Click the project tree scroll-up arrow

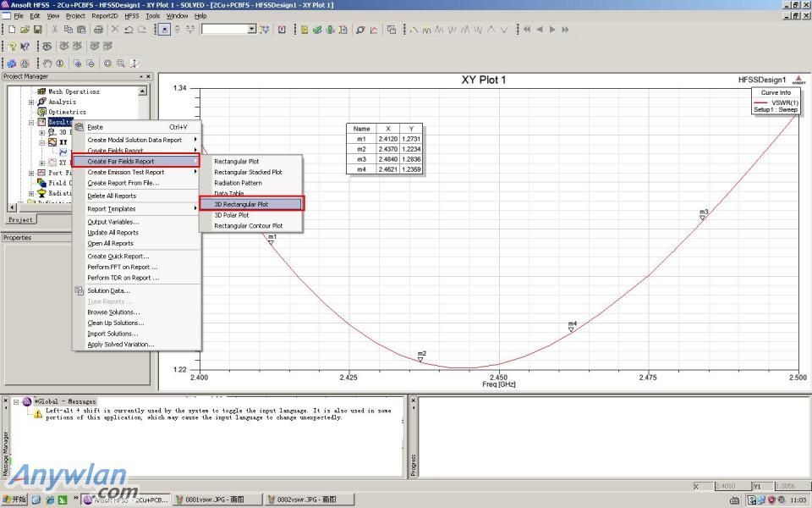click(x=142, y=91)
